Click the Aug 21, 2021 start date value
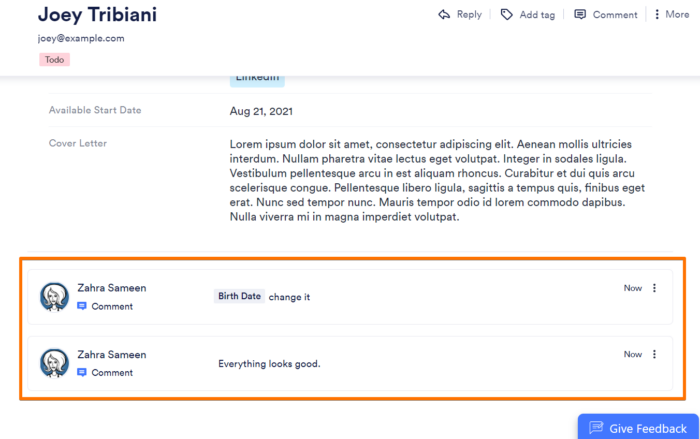Viewport: 700px width, 439px height. click(x=261, y=111)
